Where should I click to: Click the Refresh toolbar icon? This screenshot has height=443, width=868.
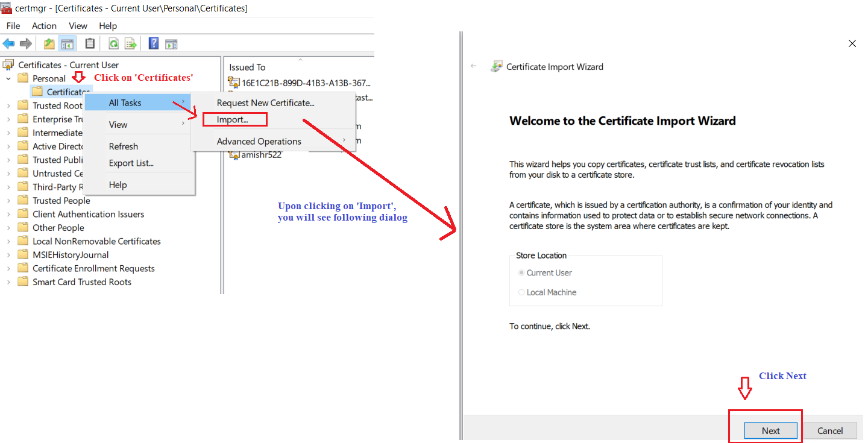[x=113, y=43]
